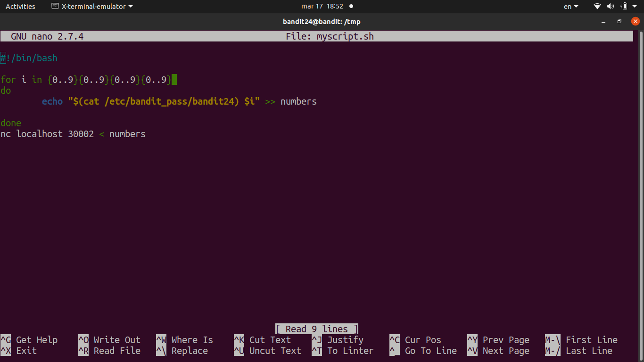644x362 pixels.
Task: Open the system menu dropdown arrow
Action: (635, 7)
